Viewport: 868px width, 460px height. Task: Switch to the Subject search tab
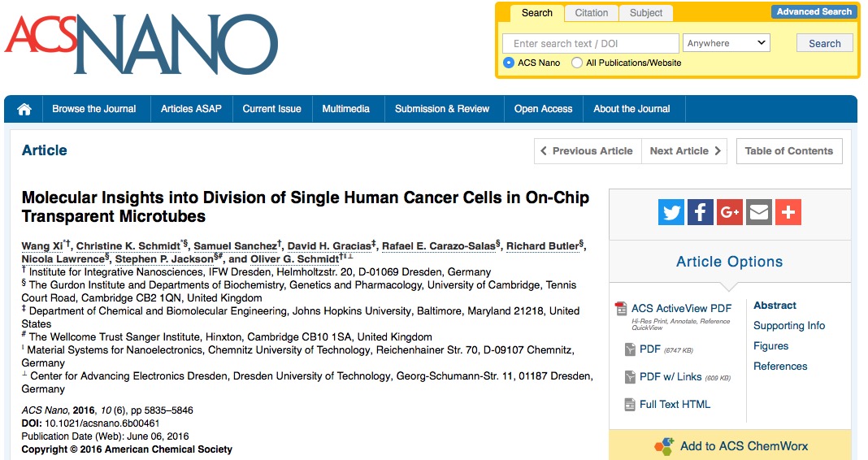click(645, 13)
